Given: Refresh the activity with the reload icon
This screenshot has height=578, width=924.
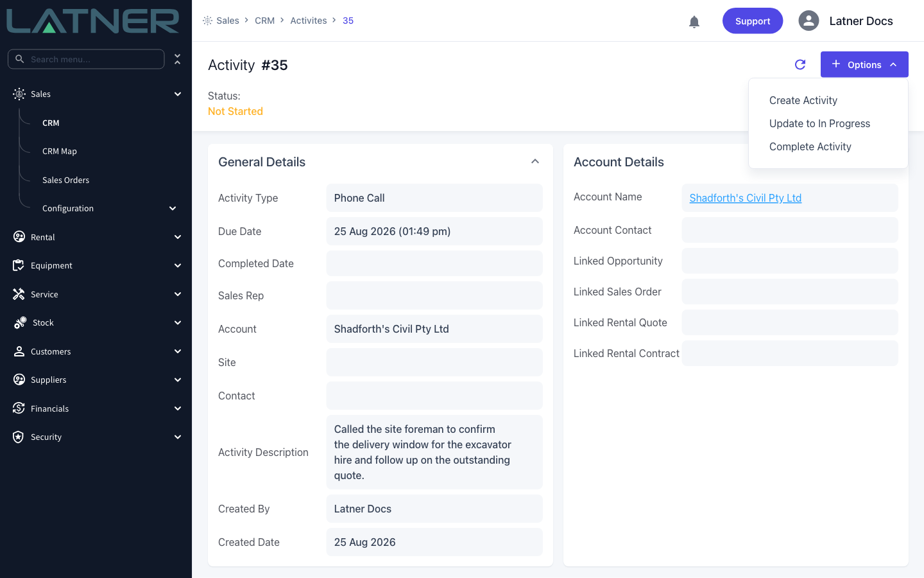Looking at the screenshot, I should click(x=800, y=64).
